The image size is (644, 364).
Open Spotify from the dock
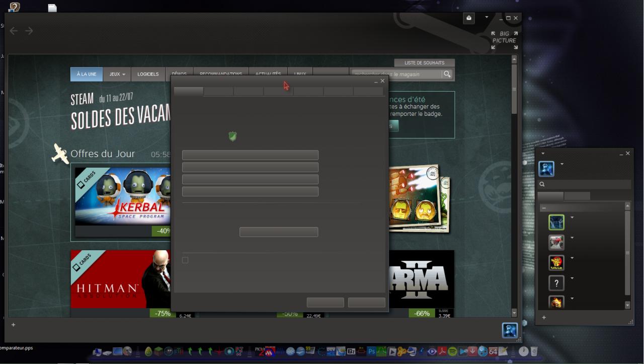click(452, 351)
